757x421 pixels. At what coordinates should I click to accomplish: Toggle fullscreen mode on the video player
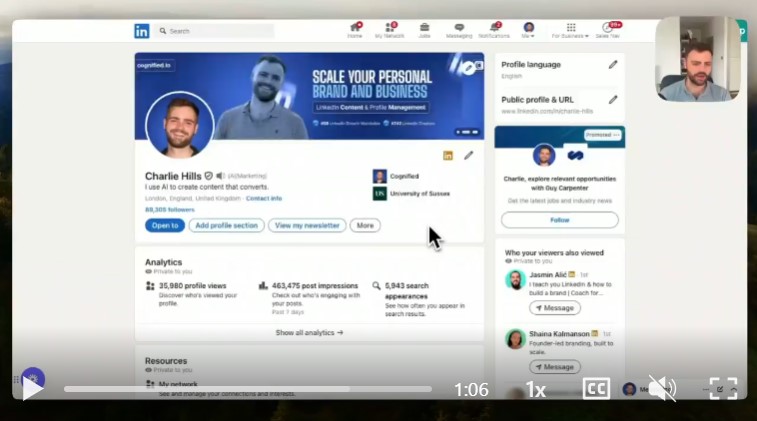click(x=723, y=389)
